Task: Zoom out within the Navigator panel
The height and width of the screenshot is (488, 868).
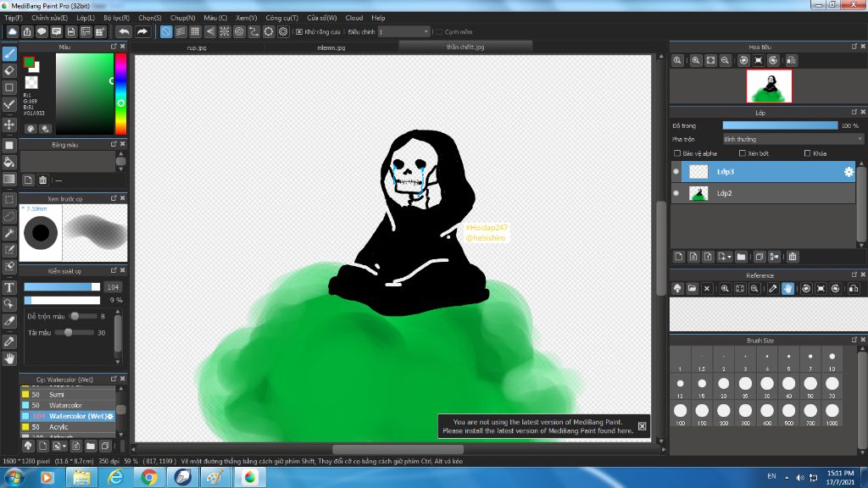Action: [x=726, y=60]
